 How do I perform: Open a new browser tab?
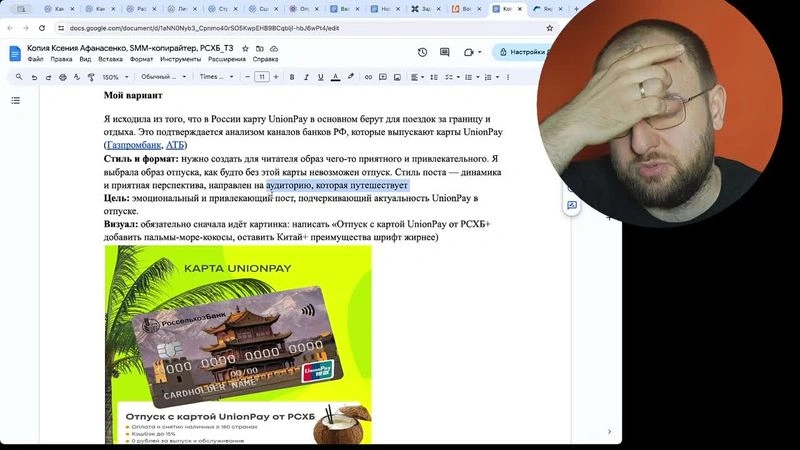click(x=576, y=9)
